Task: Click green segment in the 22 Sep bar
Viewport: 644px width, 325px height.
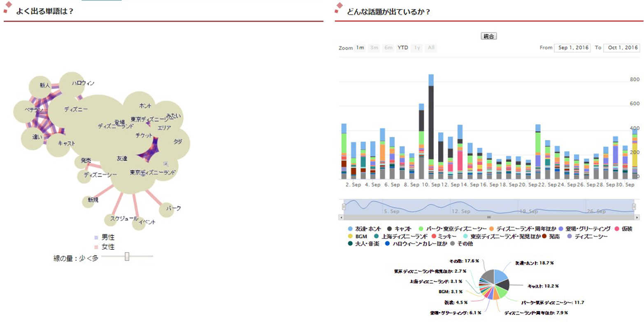Action: (537, 142)
